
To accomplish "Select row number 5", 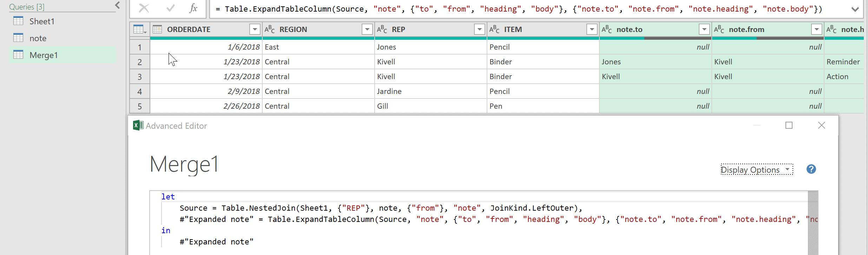I will click(x=140, y=106).
